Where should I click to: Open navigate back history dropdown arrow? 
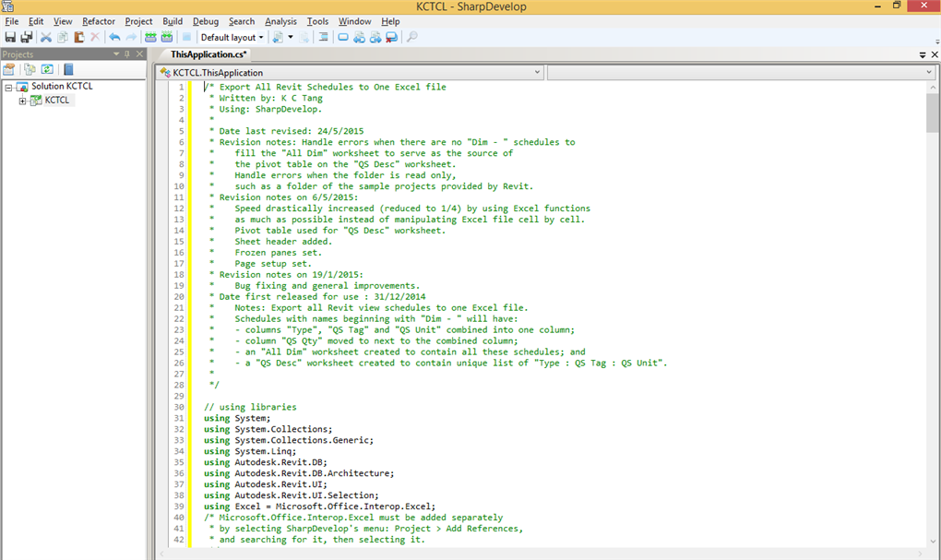point(291,37)
